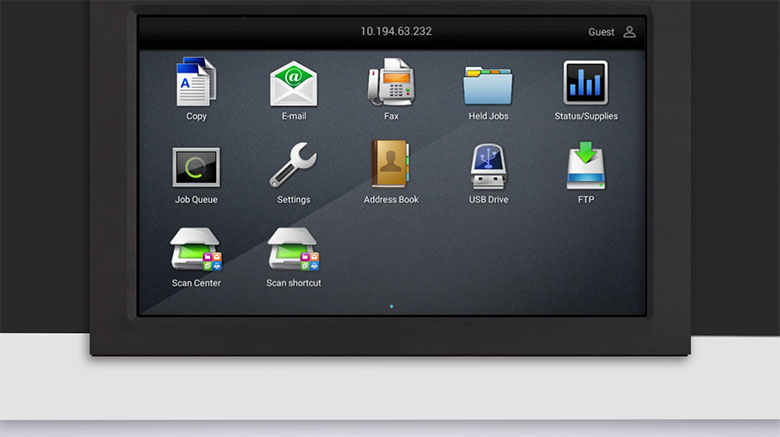Open the Copy function icon
The image size is (780, 437).
click(x=196, y=82)
